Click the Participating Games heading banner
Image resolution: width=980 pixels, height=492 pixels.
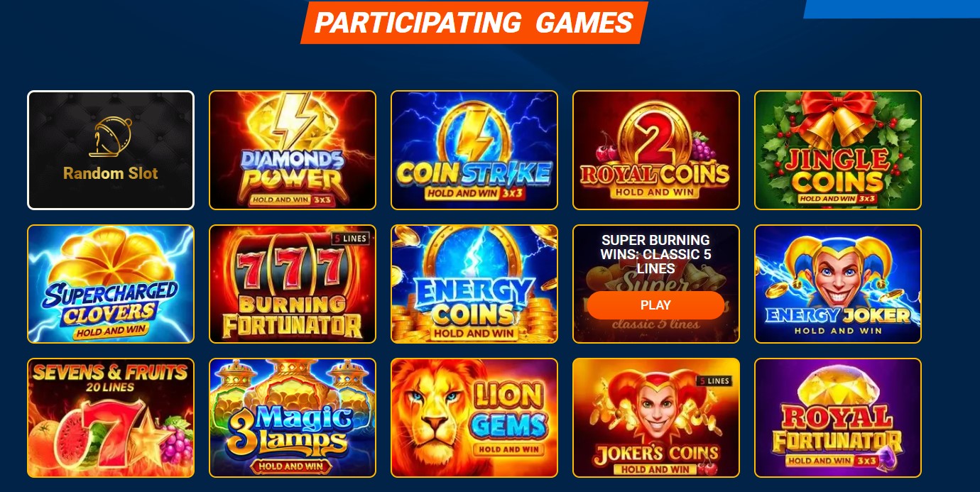coord(474,23)
